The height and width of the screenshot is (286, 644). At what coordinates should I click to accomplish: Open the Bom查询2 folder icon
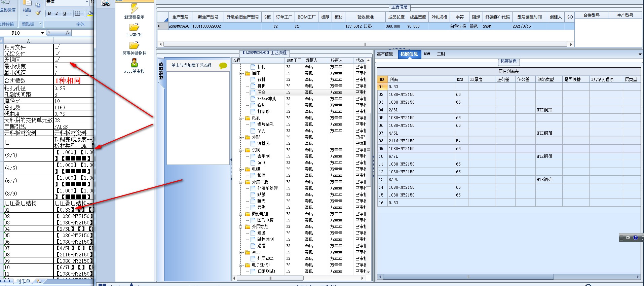coord(134,27)
